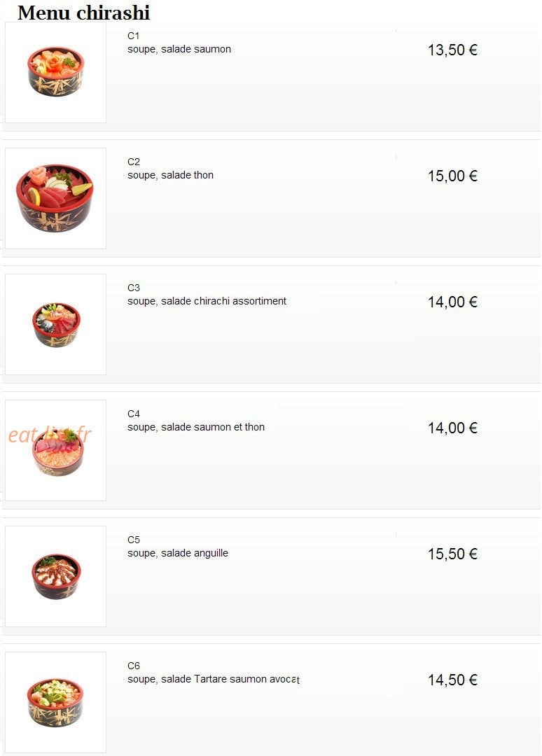Click the C5 eel chirashi bowl image

click(55, 576)
